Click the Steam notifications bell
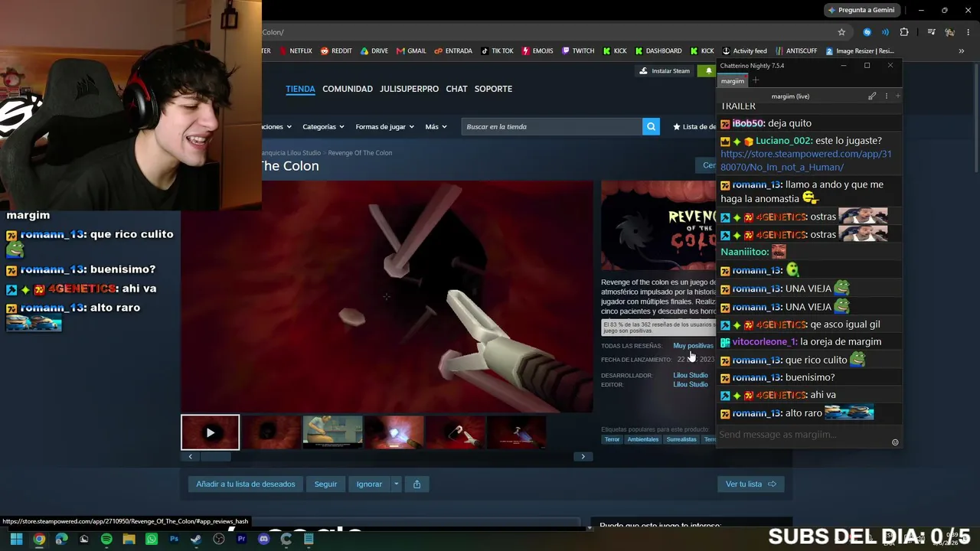This screenshot has height=551, width=980. [x=708, y=71]
